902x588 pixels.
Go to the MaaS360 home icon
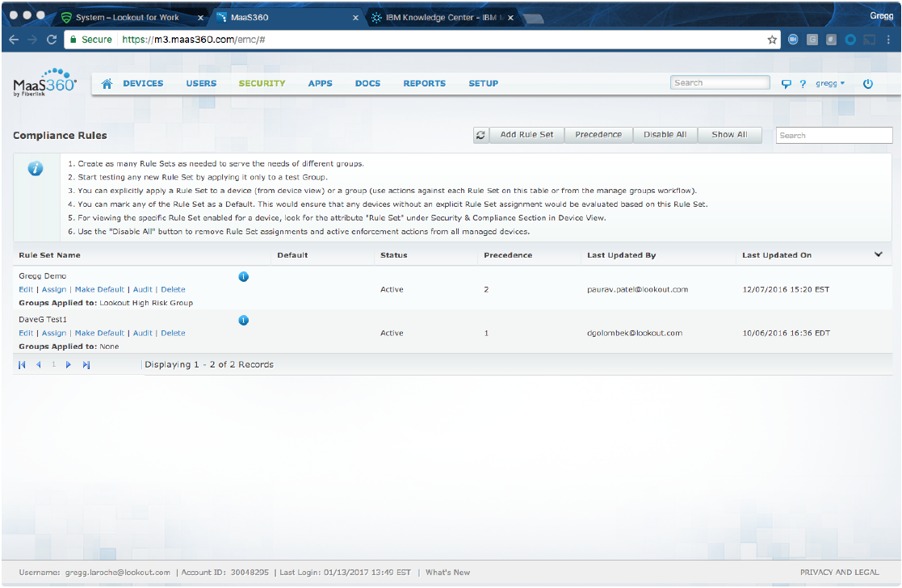pos(107,83)
